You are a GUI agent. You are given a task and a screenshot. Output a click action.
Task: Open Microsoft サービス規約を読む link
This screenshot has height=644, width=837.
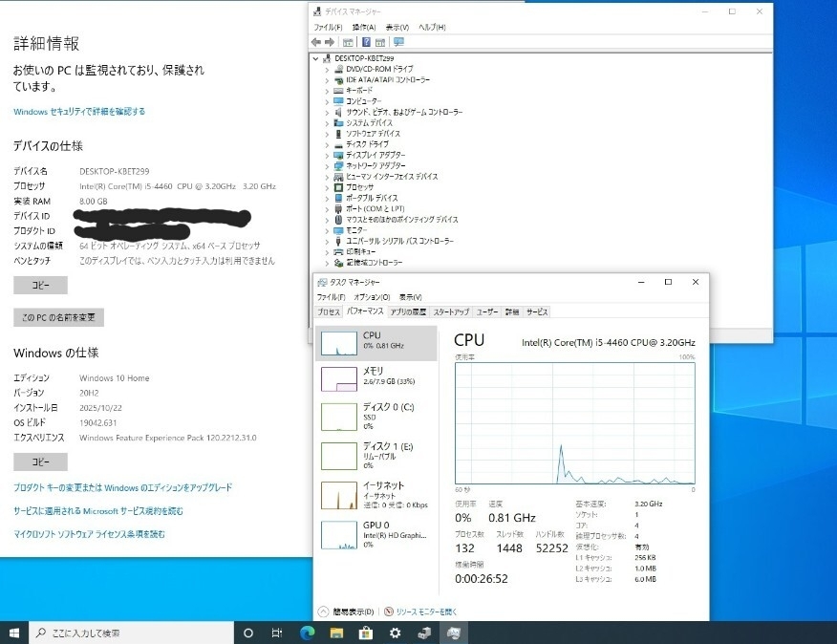pyautogui.click(x=98, y=511)
